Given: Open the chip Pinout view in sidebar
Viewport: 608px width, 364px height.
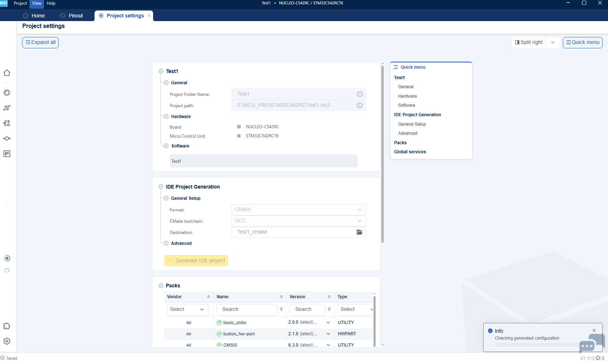Looking at the screenshot, I should (7, 93).
